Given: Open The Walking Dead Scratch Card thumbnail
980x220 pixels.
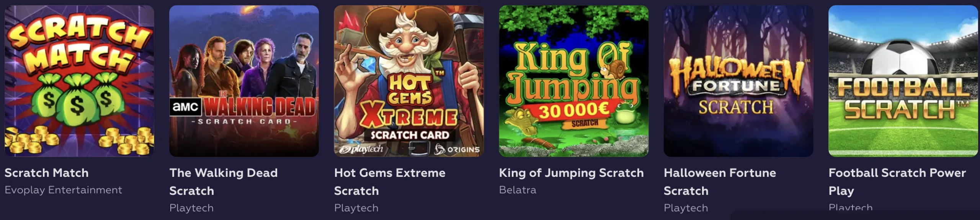Looking at the screenshot, I should 244,81.
